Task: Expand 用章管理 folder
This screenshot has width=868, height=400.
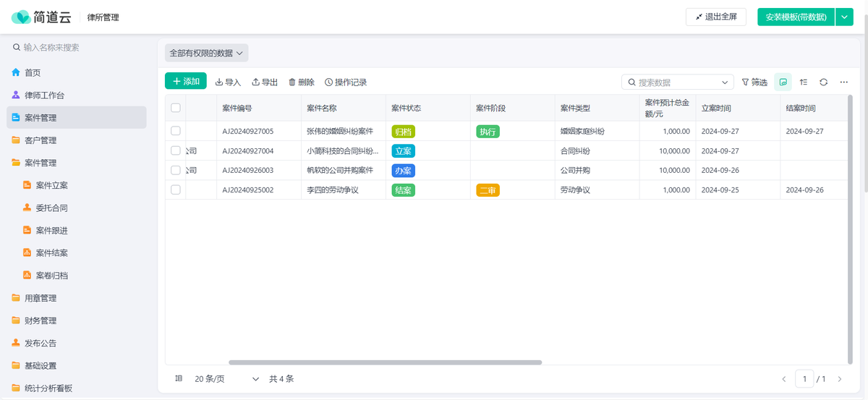Action: (76, 298)
